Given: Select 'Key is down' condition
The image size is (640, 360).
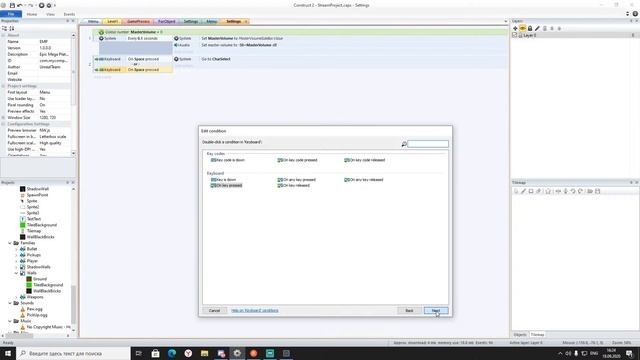Looking at the screenshot, I should coord(223,180).
